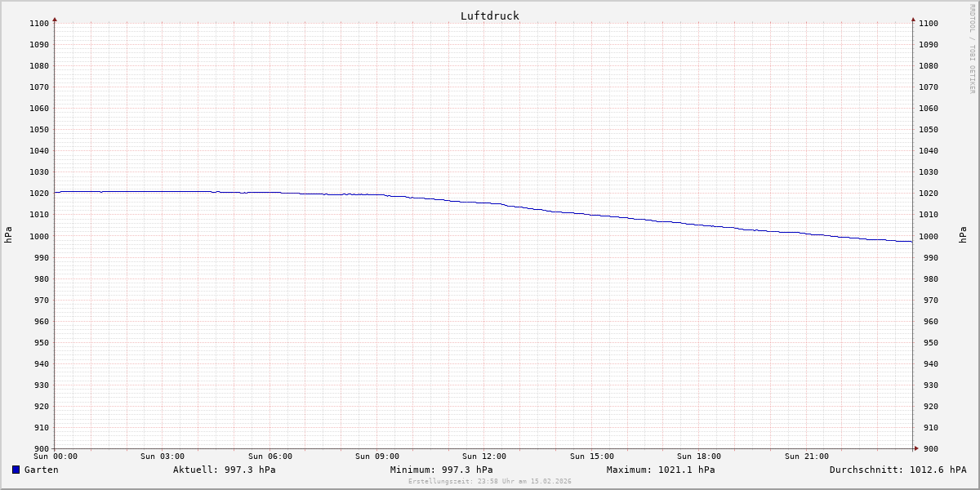Image resolution: width=980 pixels, height=490 pixels.
Task: Click the Durchschnitt 1012.6 hPA readout
Action: tap(898, 470)
